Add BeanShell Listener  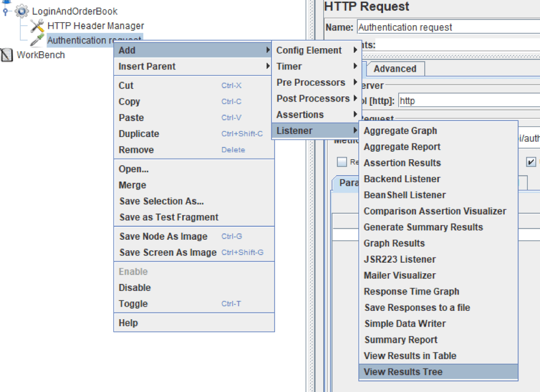pos(438,195)
